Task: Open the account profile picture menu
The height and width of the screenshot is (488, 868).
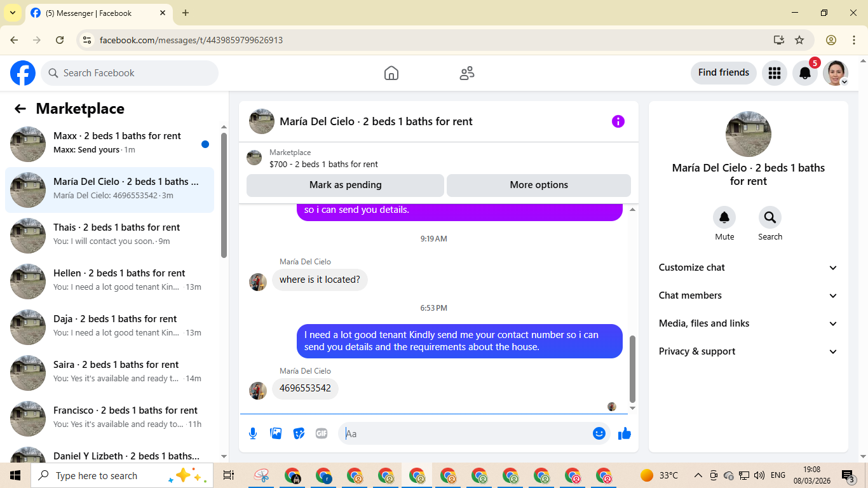Action: (x=836, y=73)
